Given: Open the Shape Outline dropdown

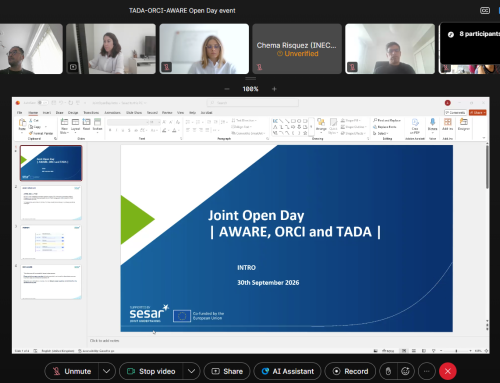Looking at the screenshot, I should (353, 127).
